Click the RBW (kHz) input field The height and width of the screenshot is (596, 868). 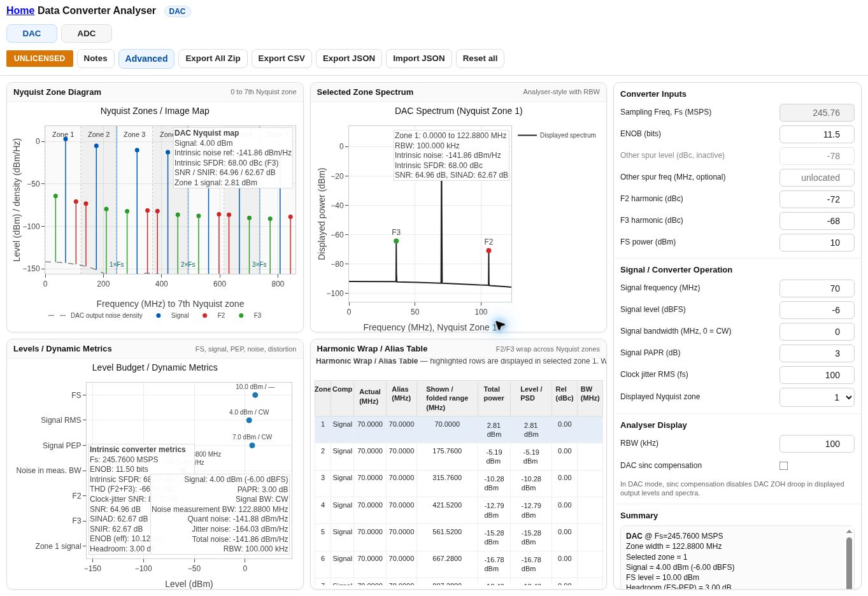pos(817,444)
